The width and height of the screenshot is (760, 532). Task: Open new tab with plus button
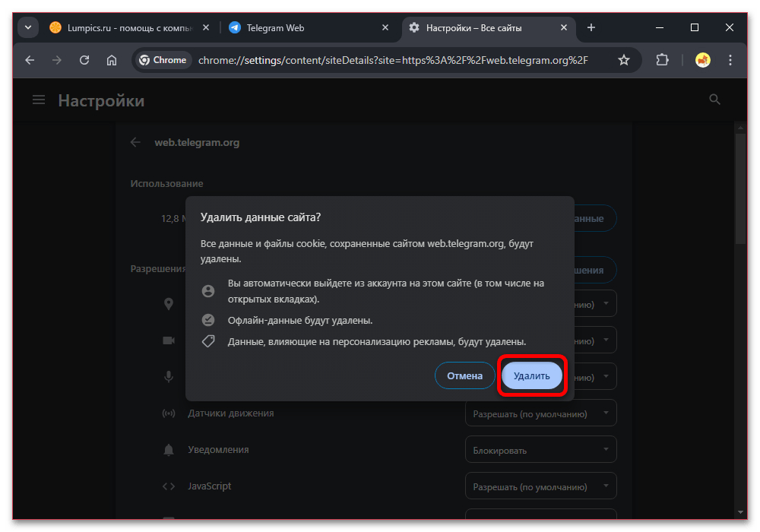(x=591, y=28)
